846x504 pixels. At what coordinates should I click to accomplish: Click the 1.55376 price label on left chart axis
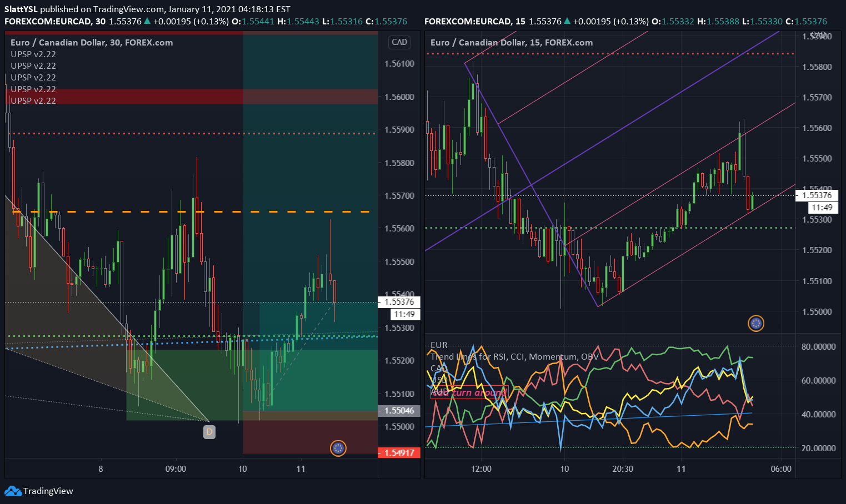click(399, 302)
